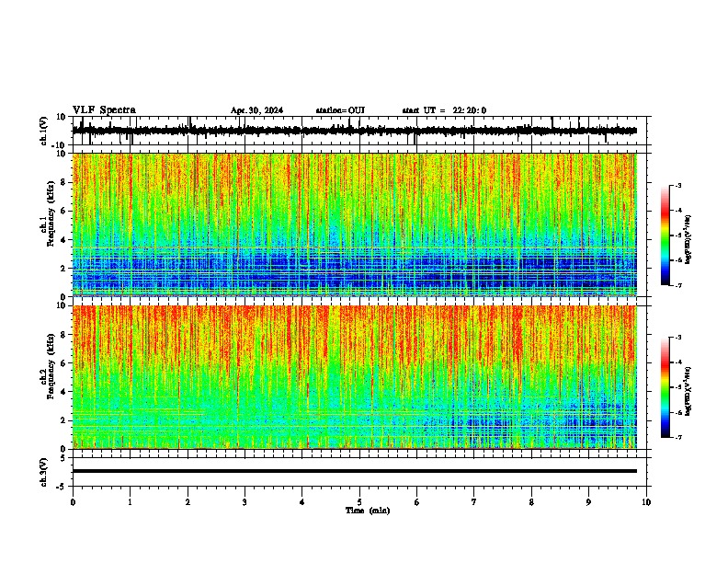This screenshot has height=563, width=728.
Task: Click tick label "7" on the Time axis
Action: 474,502
